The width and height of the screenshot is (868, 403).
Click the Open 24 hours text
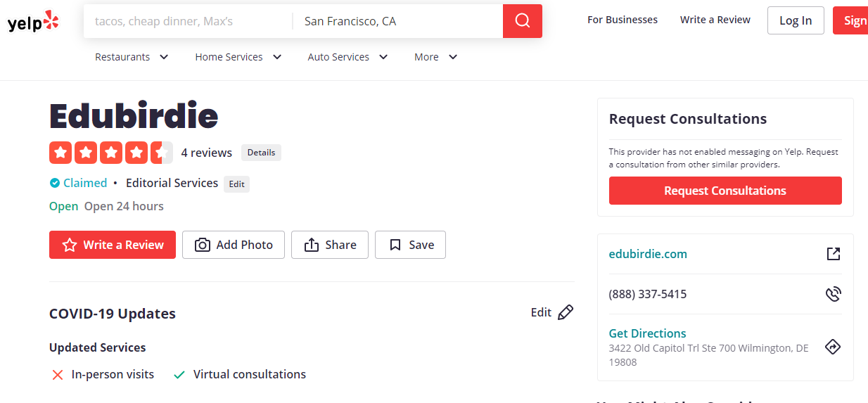click(124, 206)
